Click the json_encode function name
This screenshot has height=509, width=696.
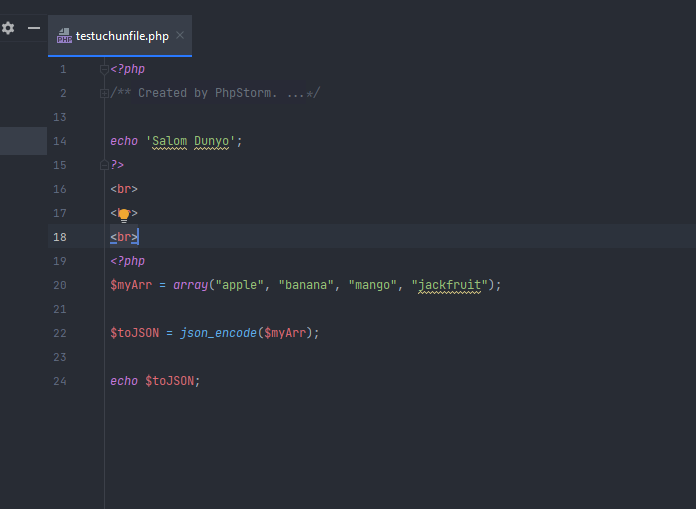point(218,333)
